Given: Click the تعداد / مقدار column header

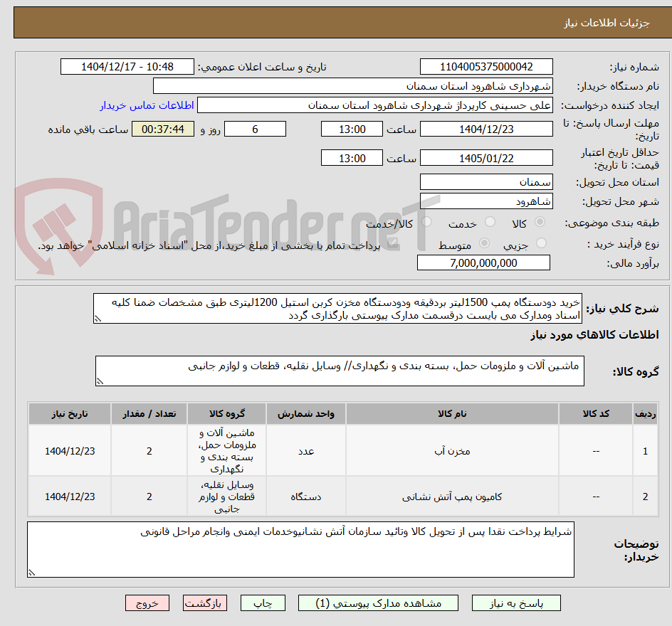Looking at the screenshot, I should [149, 413].
